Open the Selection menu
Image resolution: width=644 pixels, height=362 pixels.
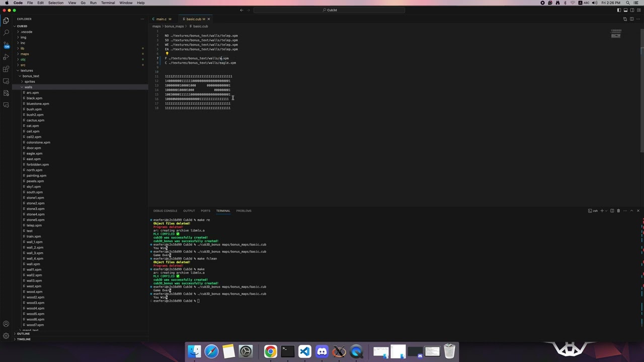coord(56,3)
